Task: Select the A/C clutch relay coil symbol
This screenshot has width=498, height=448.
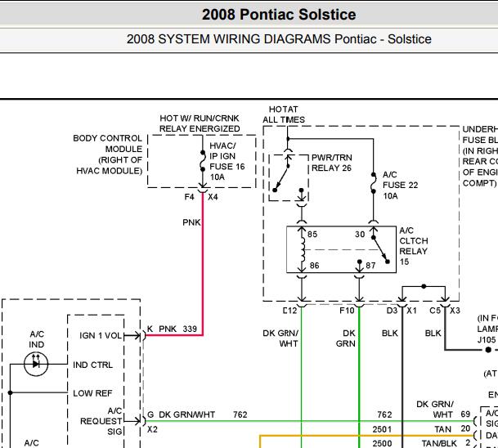Action: coord(303,249)
